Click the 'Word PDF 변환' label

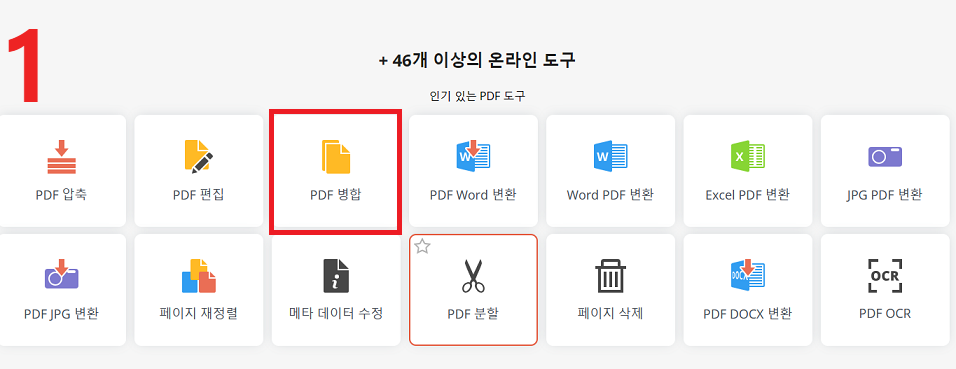tap(610, 195)
